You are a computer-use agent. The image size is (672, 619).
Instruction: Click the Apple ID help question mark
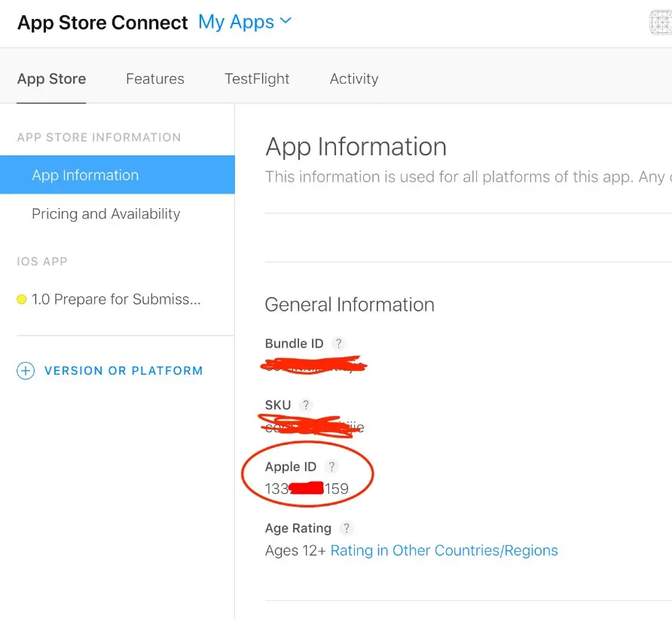tap(331, 467)
